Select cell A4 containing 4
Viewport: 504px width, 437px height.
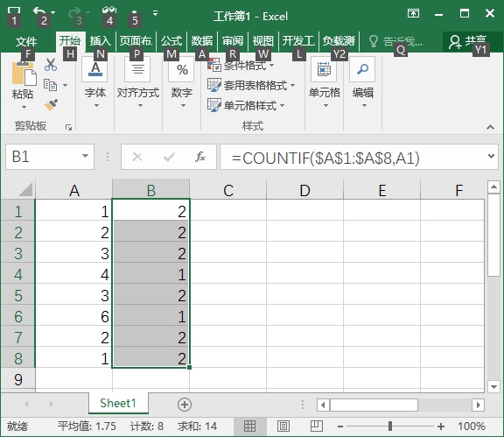73,274
